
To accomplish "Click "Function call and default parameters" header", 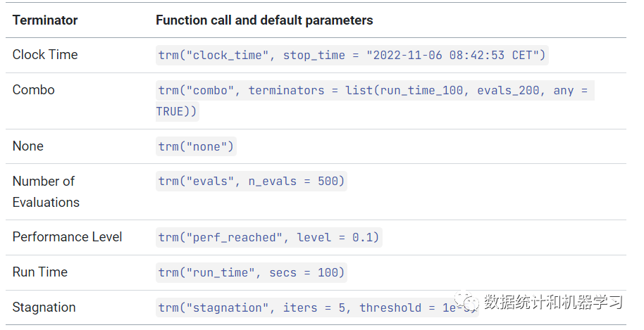I will 264,20.
